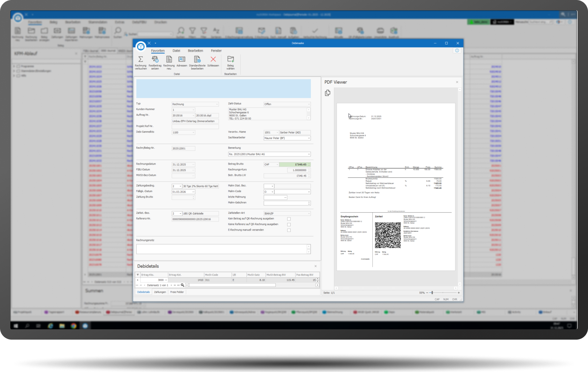Screen dimensions: 588x372
Task: Expand the Bemerkung combo box
Action: coord(309,154)
